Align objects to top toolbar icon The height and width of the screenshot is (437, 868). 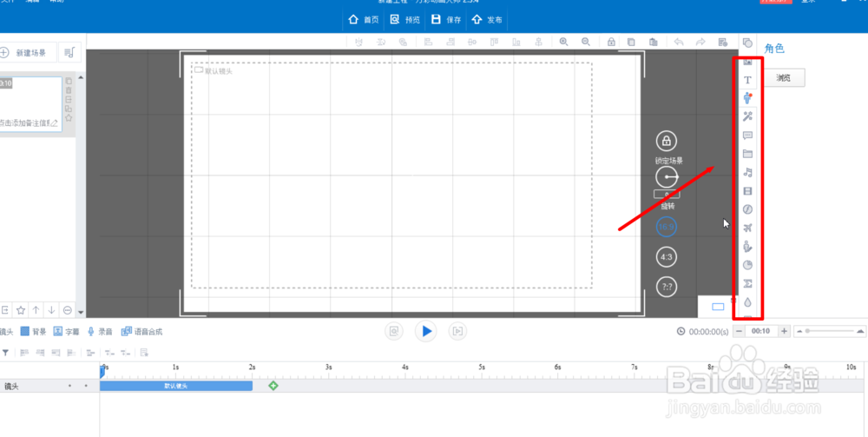[495, 42]
